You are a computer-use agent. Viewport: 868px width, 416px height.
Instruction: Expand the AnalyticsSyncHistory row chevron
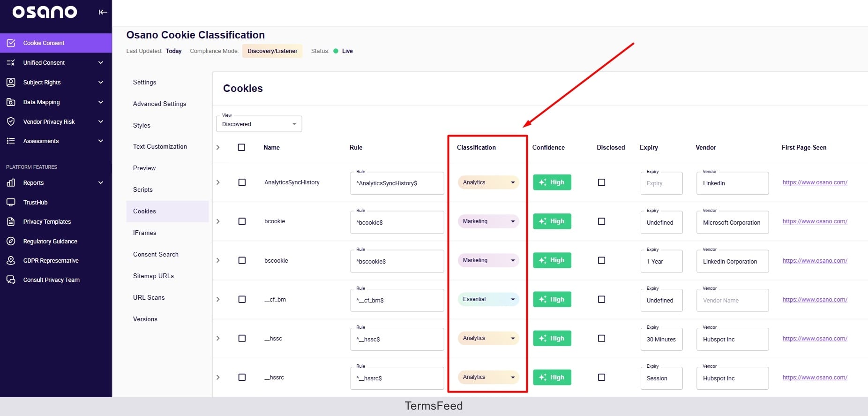coord(218,182)
